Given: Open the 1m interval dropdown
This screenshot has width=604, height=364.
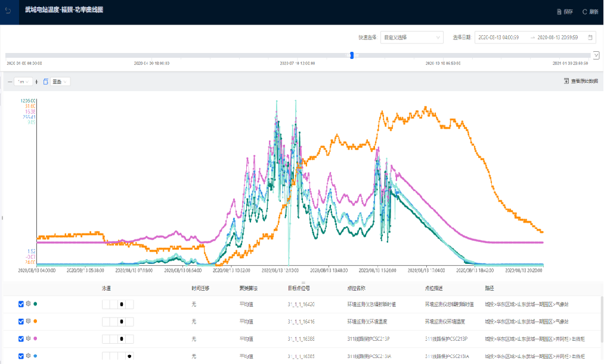Looking at the screenshot, I should point(23,82).
